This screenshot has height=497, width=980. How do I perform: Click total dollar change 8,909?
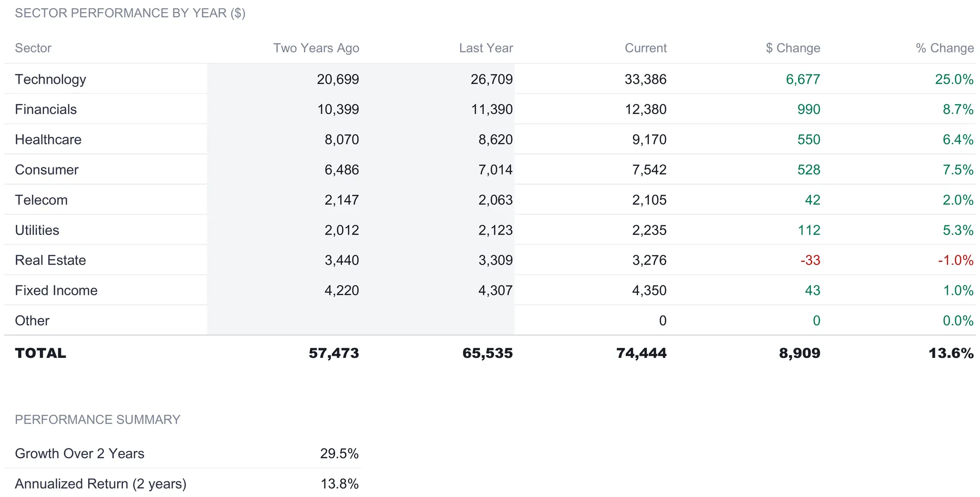coord(800,353)
